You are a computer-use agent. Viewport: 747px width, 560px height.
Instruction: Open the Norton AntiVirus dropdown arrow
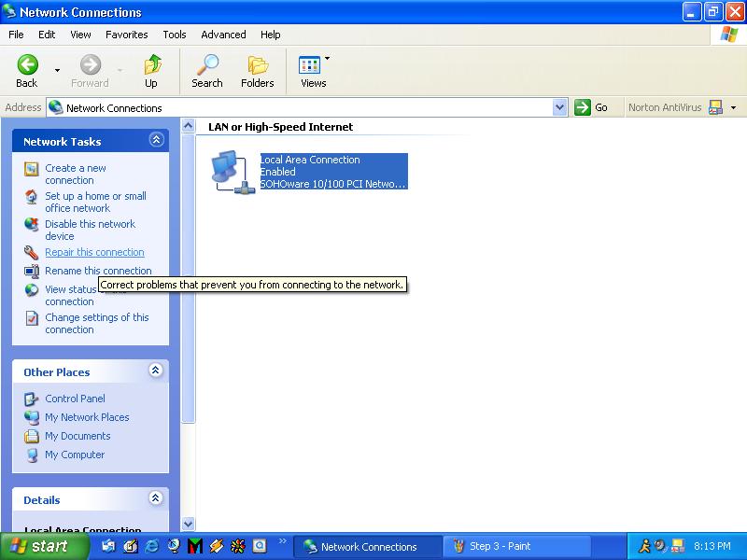(x=734, y=107)
